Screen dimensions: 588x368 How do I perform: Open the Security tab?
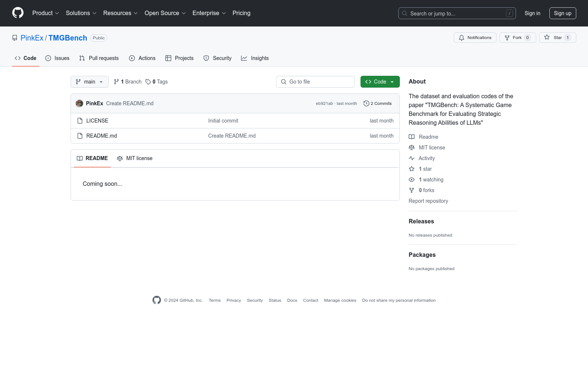tap(218, 58)
